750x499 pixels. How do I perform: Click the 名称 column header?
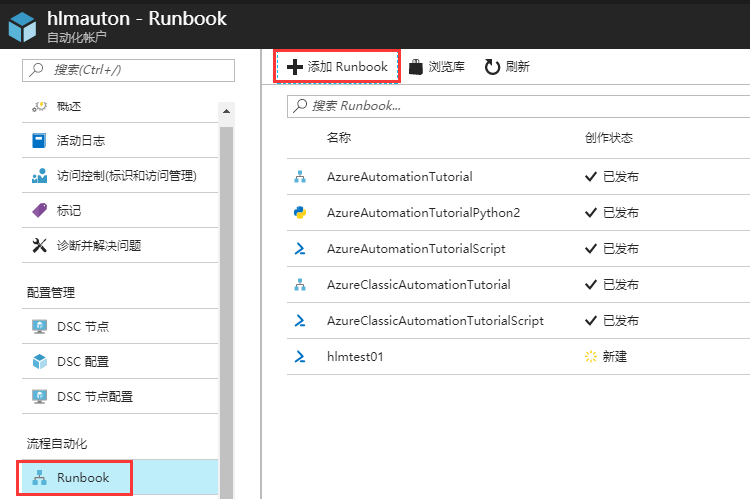(x=339, y=138)
